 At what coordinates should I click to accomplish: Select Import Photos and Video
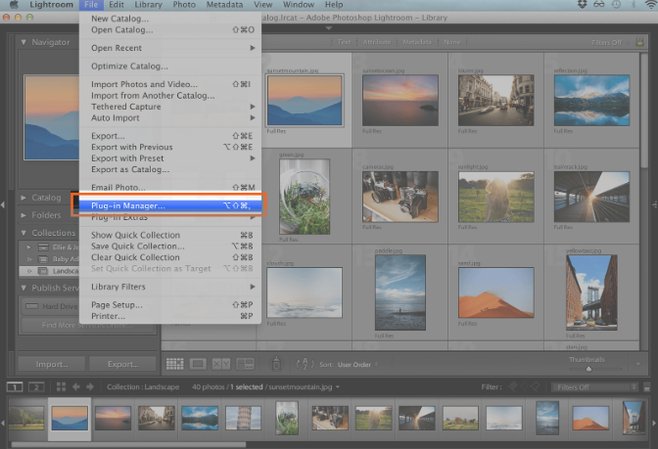pos(170,84)
